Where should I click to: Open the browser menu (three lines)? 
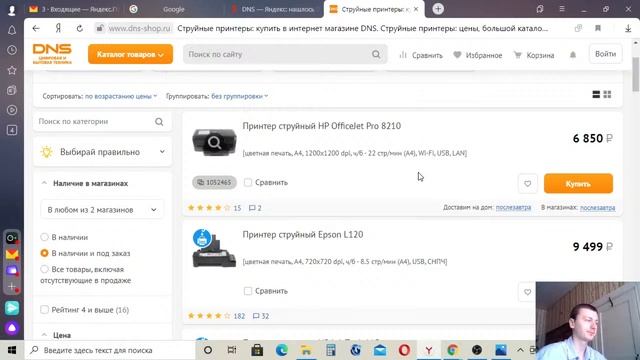point(562,9)
